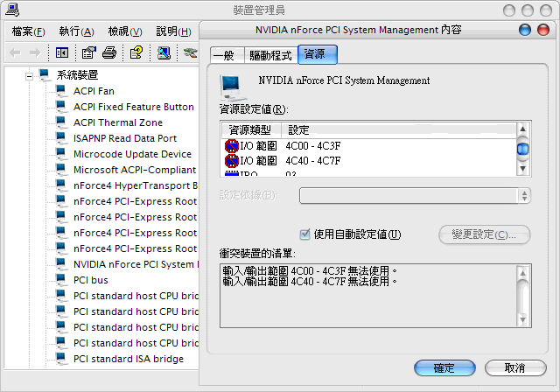
Task: Click the PCI standard ISA bridge icon
Action: pos(62,359)
